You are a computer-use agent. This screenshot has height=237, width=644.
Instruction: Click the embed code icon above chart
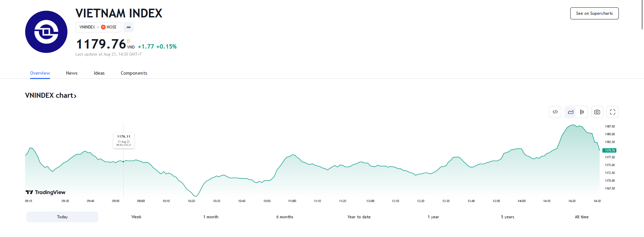(555, 112)
